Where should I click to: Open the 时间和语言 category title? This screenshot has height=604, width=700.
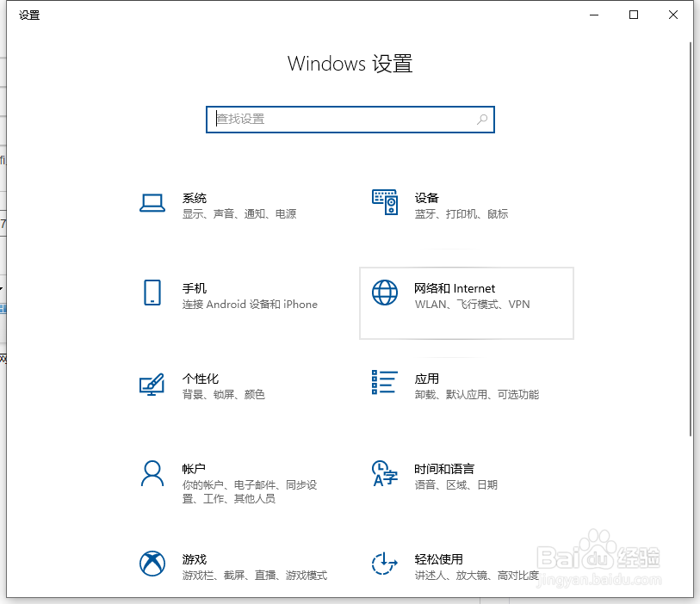click(x=444, y=469)
